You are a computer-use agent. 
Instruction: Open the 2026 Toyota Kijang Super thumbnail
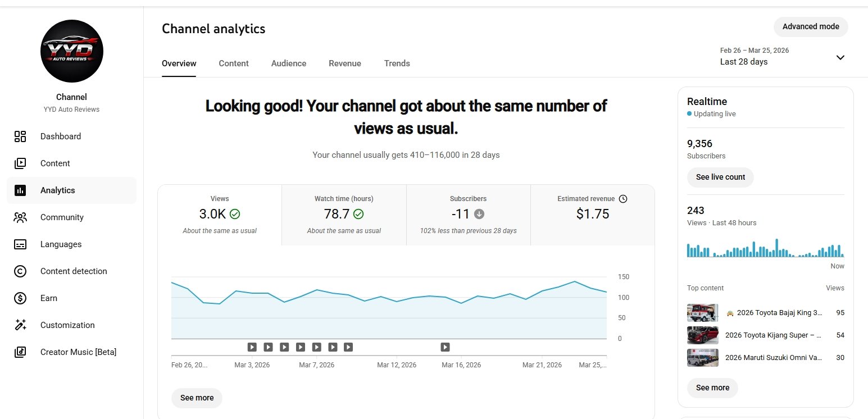click(x=702, y=335)
